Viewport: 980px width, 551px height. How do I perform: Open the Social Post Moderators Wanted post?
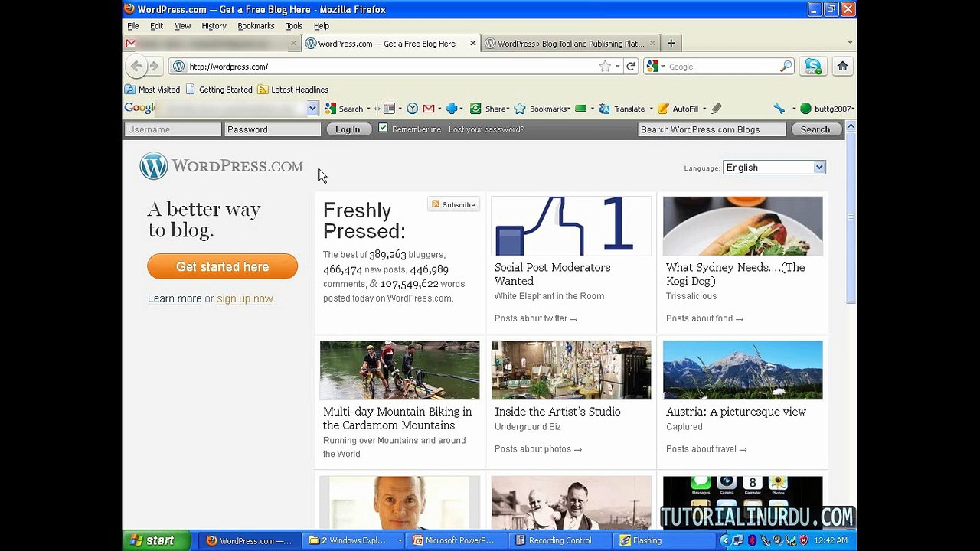click(552, 274)
